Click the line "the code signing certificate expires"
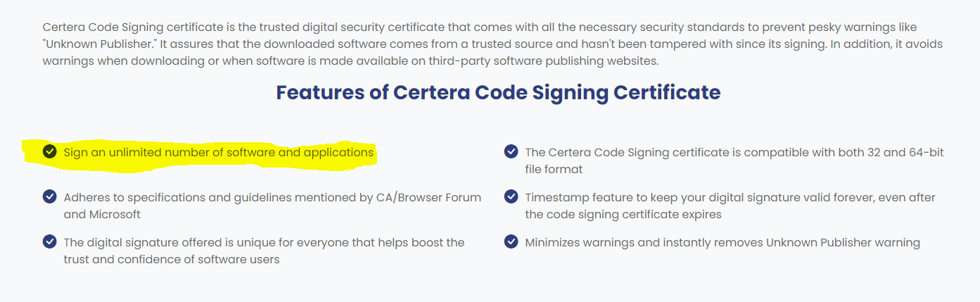 [x=623, y=214]
